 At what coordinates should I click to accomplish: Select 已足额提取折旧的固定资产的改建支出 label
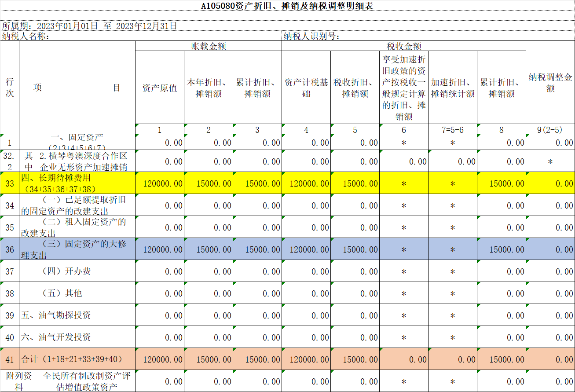[77, 205]
